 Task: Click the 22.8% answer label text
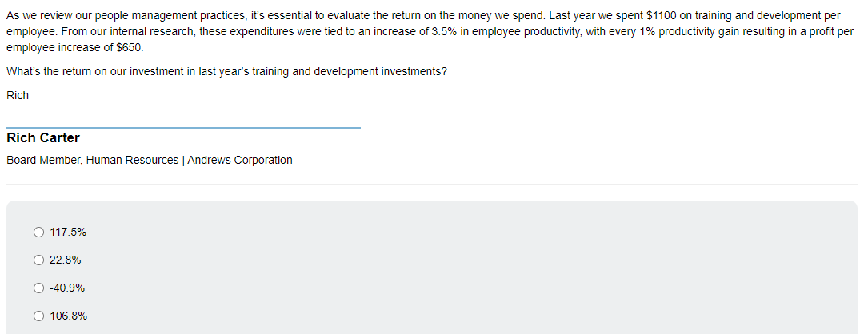(66, 260)
